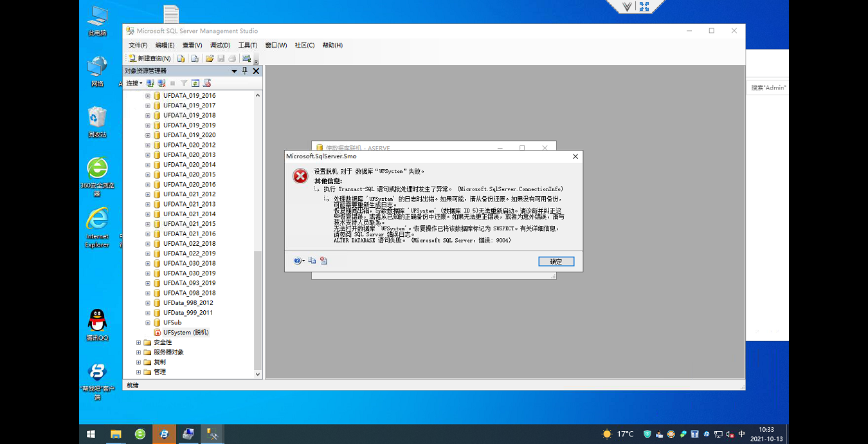The image size is (868, 444).
Task: Click the 新建查询(N) toolbar button
Action: tap(149, 59)
